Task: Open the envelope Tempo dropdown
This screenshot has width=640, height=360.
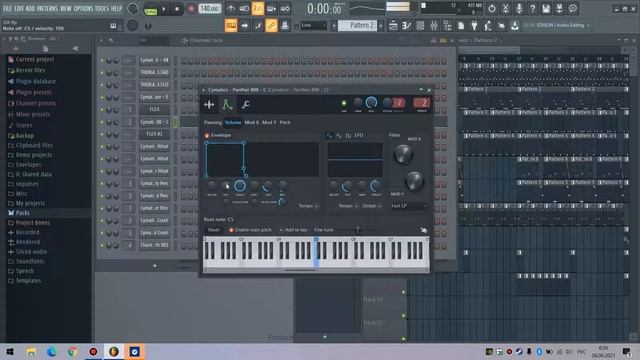Action: [x=308, y=206]
